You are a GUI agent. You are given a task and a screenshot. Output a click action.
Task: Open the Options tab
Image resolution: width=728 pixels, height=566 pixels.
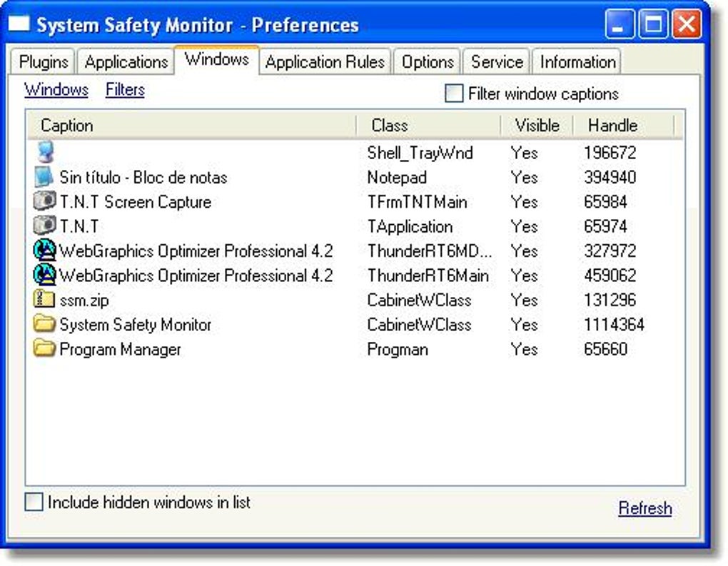[427, 62]
